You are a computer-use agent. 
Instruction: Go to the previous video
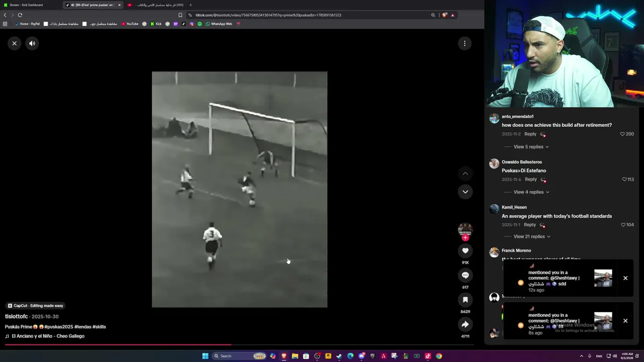pos(465,173)
